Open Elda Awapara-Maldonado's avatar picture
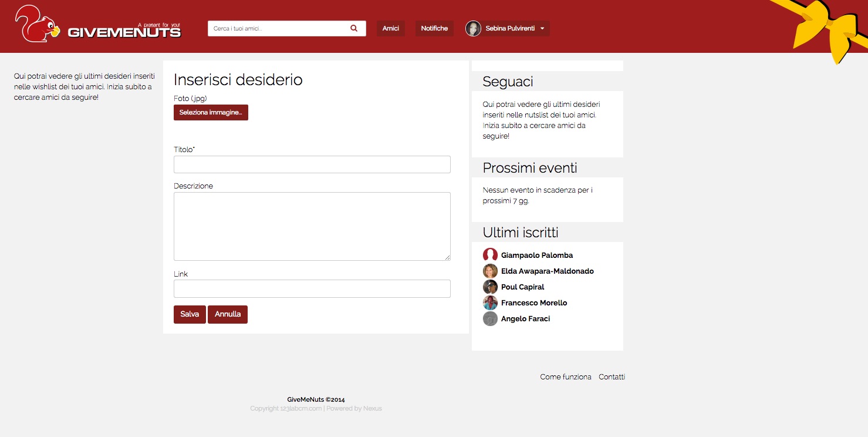Viewport: 868px width, 437px height. [x=490, y=271]
